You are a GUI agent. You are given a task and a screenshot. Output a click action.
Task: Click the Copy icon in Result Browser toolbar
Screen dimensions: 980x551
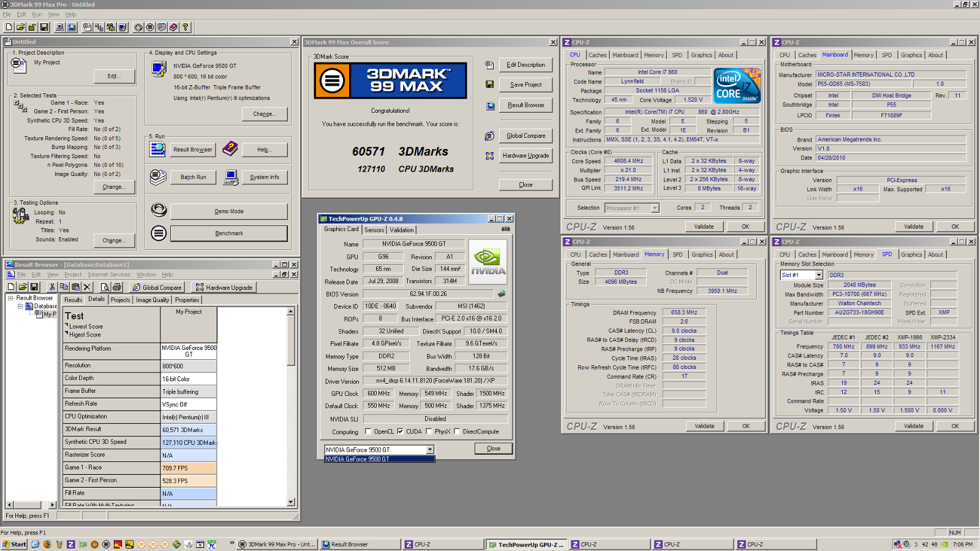pos(64,287)
